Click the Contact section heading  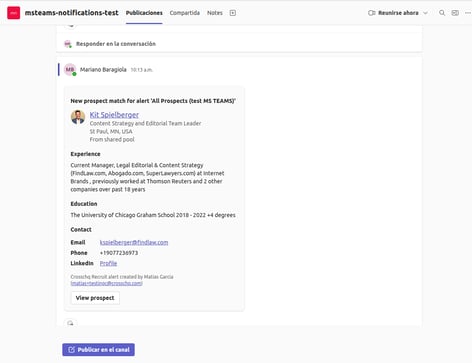[81, 230]
